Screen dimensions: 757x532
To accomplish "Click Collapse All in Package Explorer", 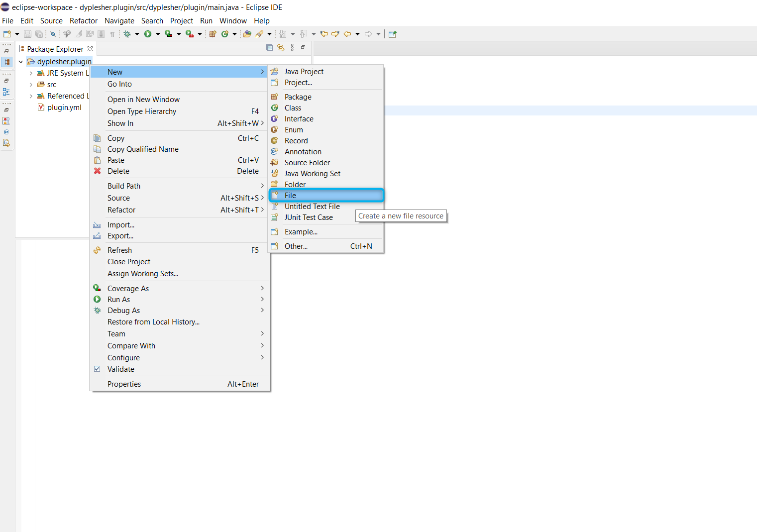I will [x=269, y=48].
